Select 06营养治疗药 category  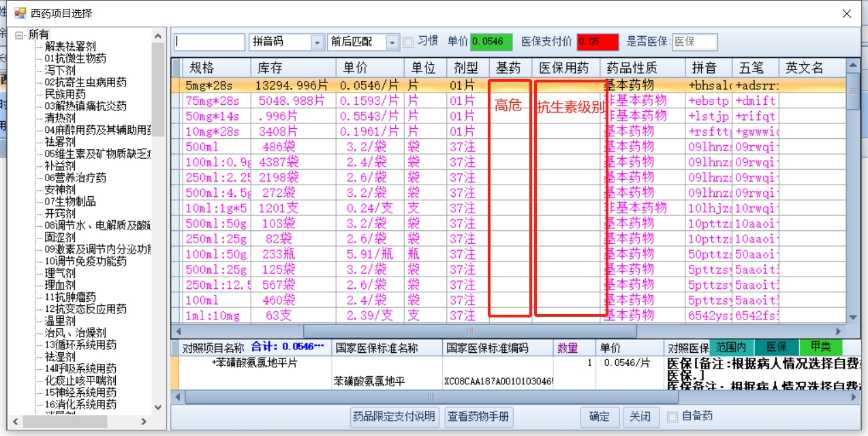click(76, 178)
